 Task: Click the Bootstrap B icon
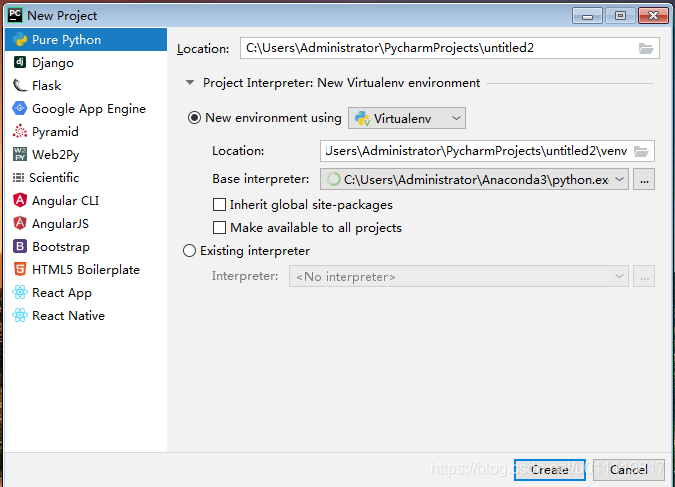tap(20, 246)
